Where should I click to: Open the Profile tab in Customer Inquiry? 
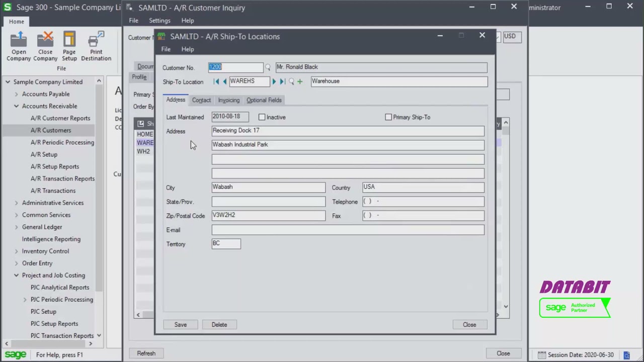tap(139, 77)
